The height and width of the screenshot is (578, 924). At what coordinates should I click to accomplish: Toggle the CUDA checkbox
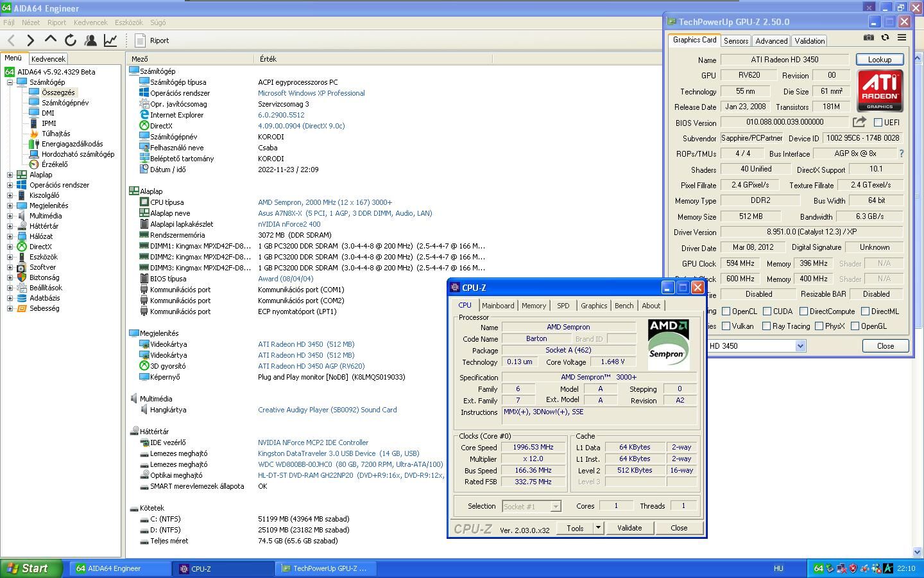pyautogui.click(x=767, y=311)
